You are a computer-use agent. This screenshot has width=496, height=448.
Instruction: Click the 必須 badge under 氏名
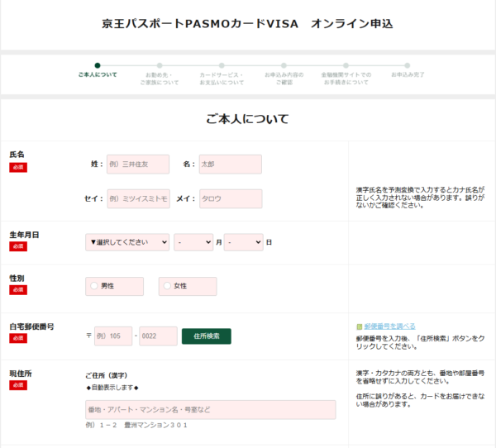point(18,167)
